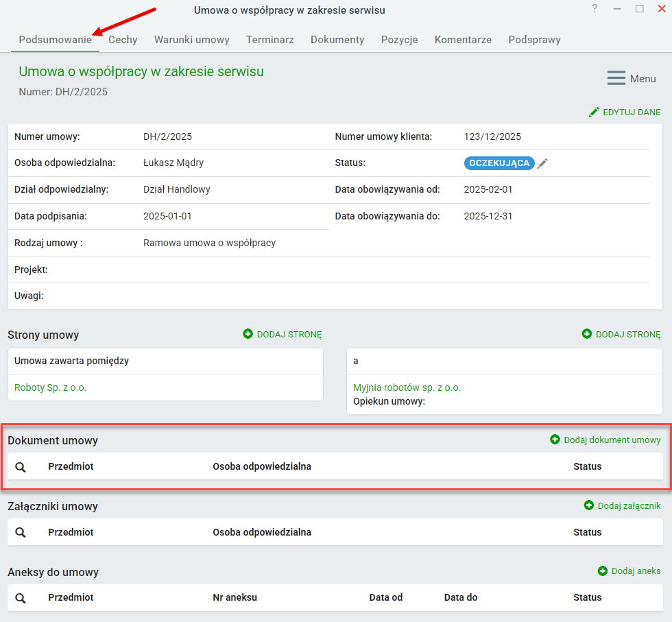This screenshot has width=672, height=622.
Task: Minimize the contract window
Action: pyautogui.click(x=617, y=9)
